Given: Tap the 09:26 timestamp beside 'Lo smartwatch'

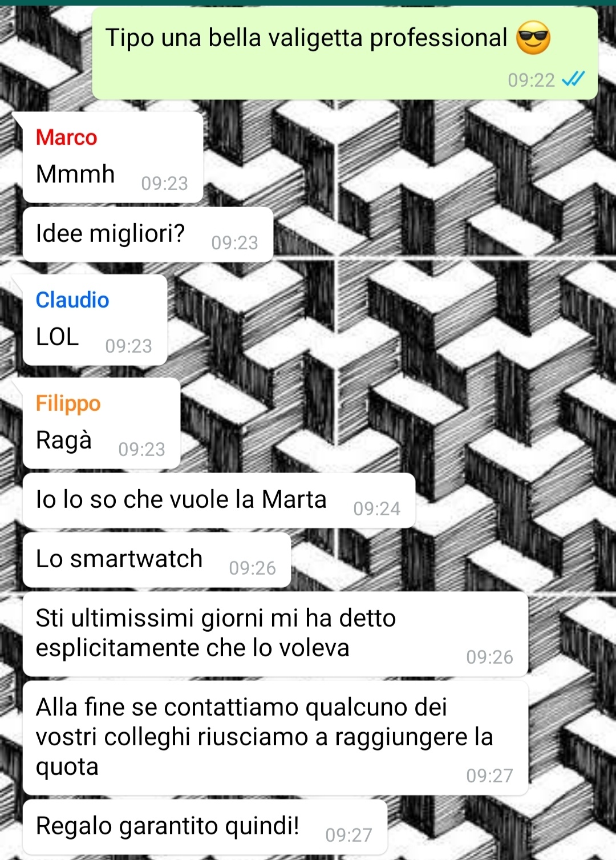Looking at the screenshot, I should [x=252, y=568].
